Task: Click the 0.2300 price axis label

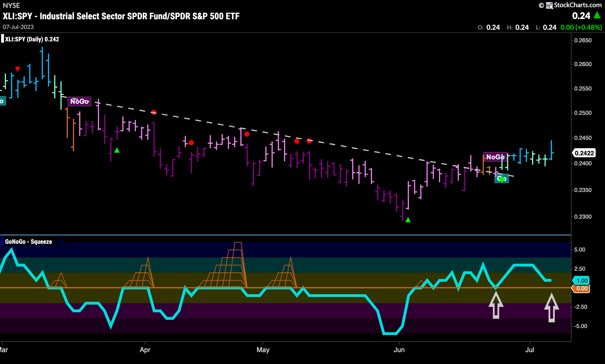Action: pyautogui.click(x=583, y=217)
